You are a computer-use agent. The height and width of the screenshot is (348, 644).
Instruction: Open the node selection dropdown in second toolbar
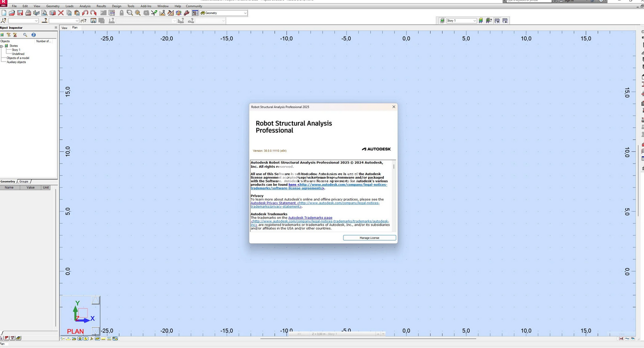[x=23, y=21]
